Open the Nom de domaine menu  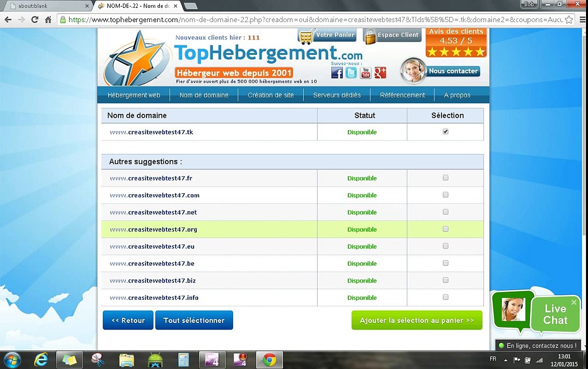pyautogui.click(x=204, y=95)
